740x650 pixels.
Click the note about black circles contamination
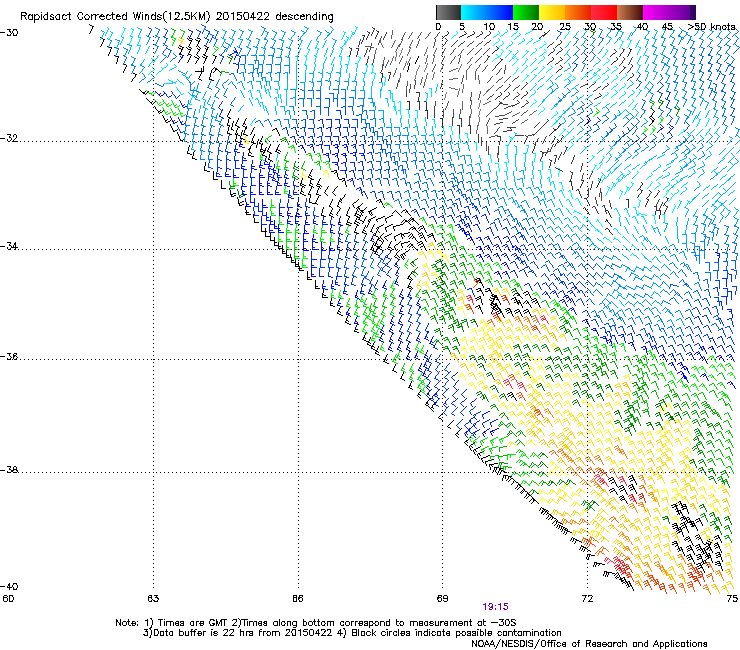(x=451, y=633)
